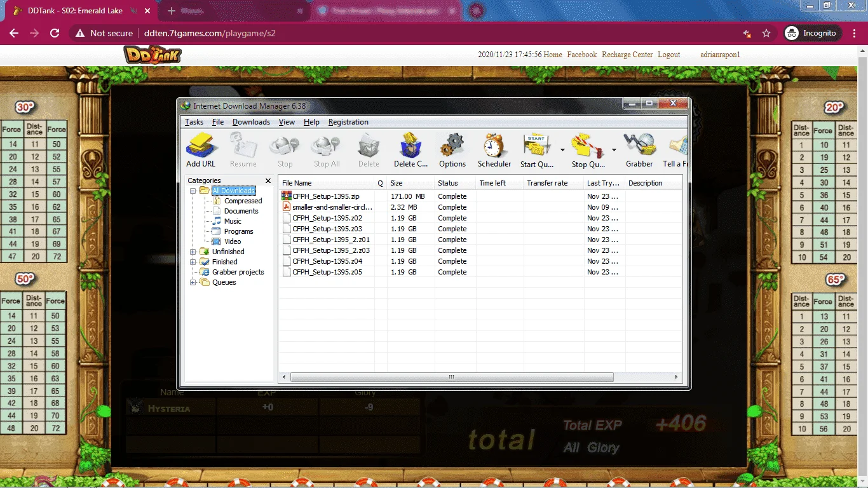The height and width of the screenshot is (488, 868).
Task: Select the Video category
Action: click(x=233, y=241)
